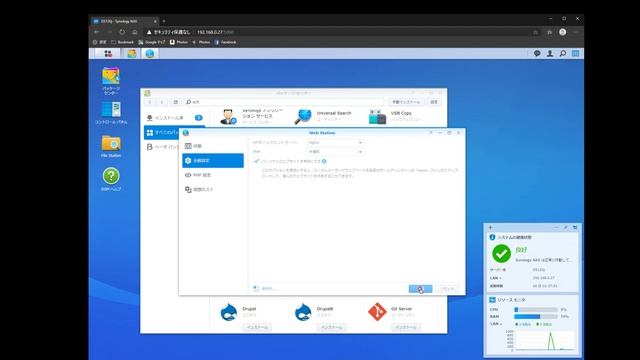Viewport: 640px width, 360px height.
Task: Open a new browser tab
Action: pos(164,21)
